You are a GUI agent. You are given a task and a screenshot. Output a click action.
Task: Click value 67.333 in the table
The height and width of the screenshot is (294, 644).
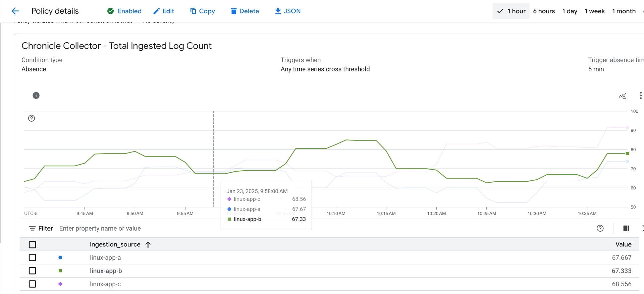pyautogui.click(x=622, y=271)
